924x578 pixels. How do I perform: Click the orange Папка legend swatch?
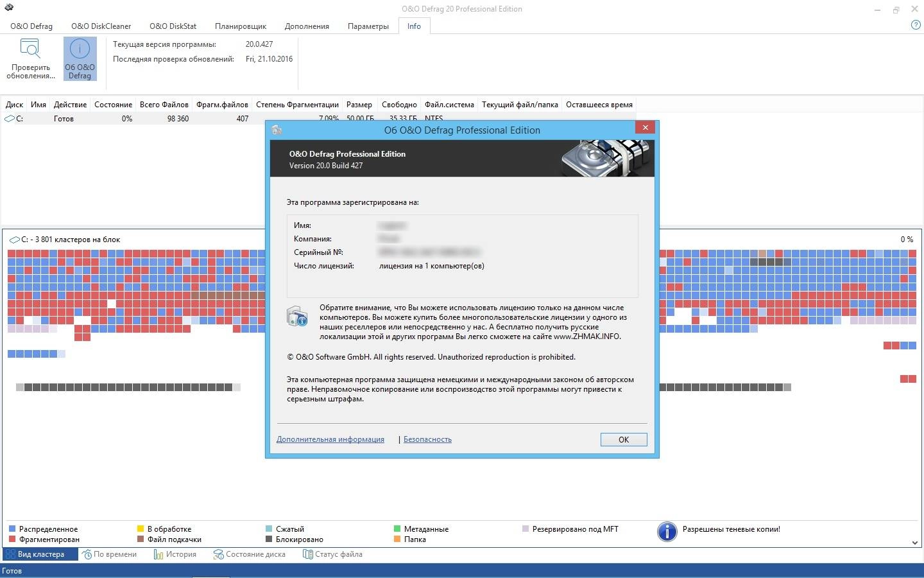click(397, 539)
